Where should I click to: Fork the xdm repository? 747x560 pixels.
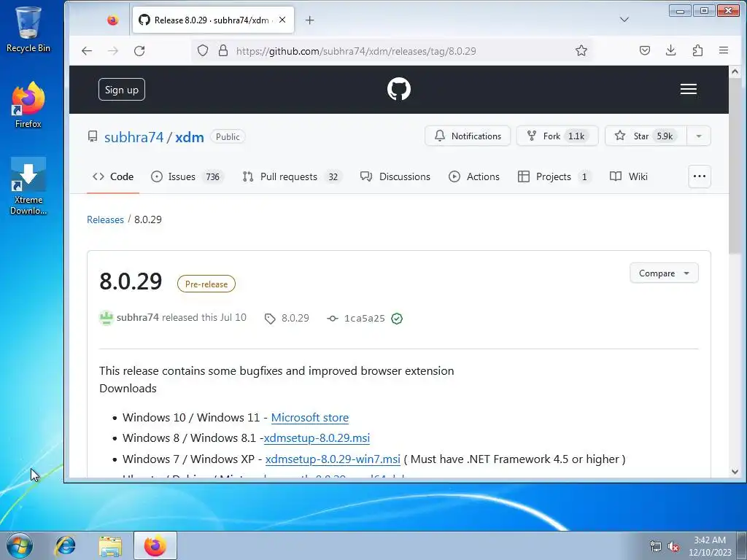557,136
